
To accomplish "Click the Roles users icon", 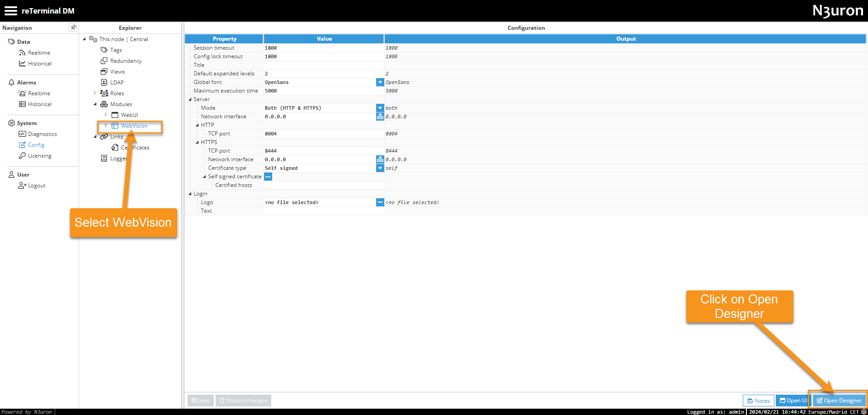I will click(104, 93).
